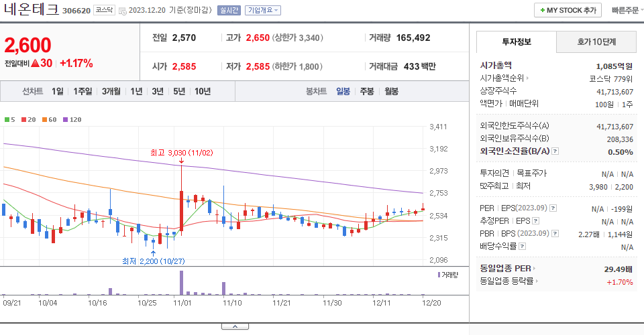
Task: Click the 거래량 value 165,492
Action: (413, 38)
